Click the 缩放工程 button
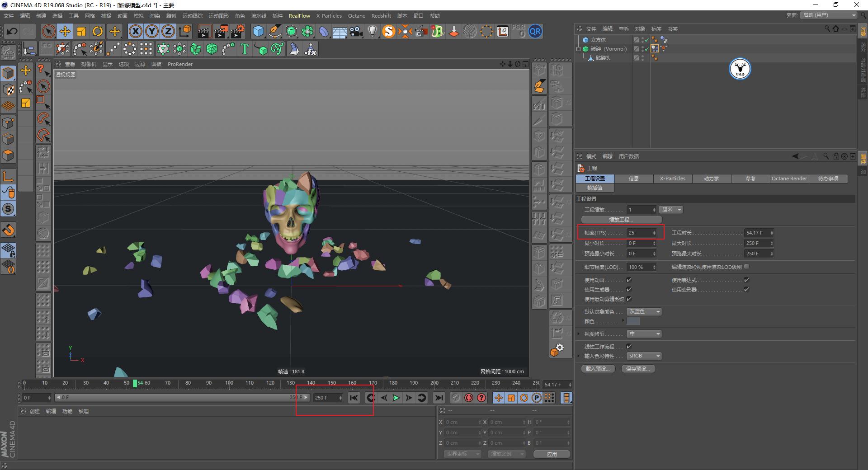The width and height of the screenshot is (868, 470). [622, 219]
